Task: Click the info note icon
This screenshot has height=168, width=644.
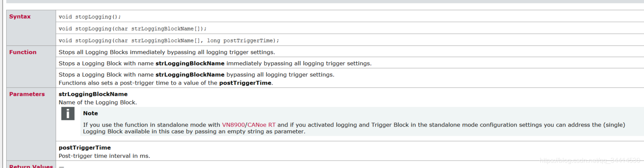Action: [68, 114]
